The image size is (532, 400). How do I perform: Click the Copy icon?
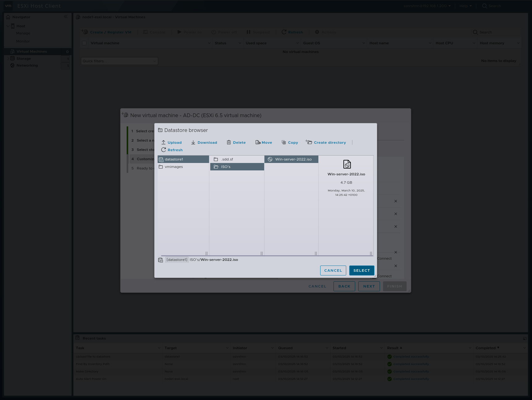(x=284, y=142)
